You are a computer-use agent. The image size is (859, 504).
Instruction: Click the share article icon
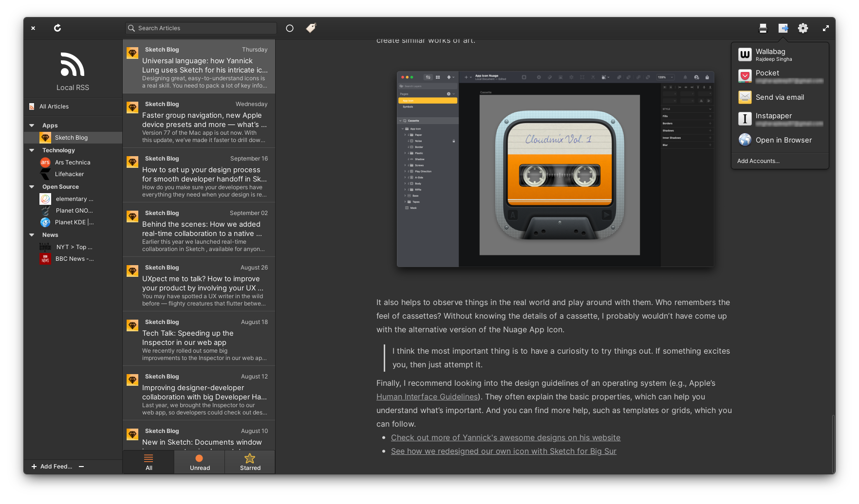coord(783,28)
